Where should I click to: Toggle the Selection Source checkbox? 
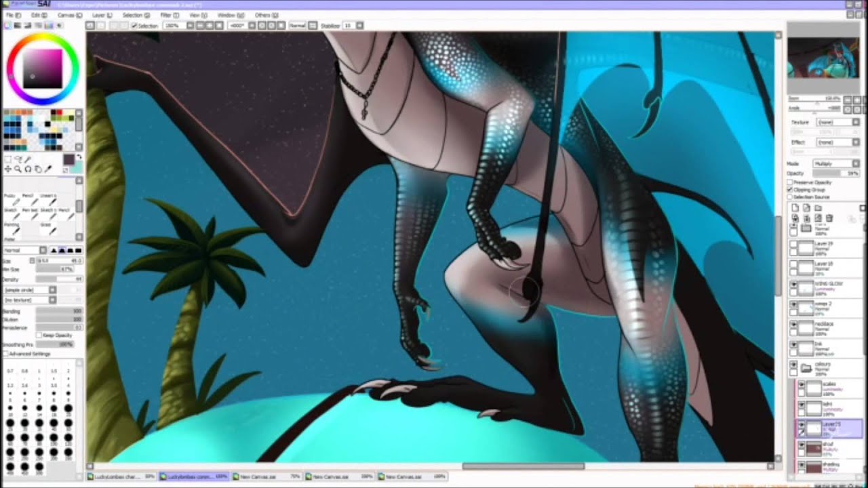(791, 197)
